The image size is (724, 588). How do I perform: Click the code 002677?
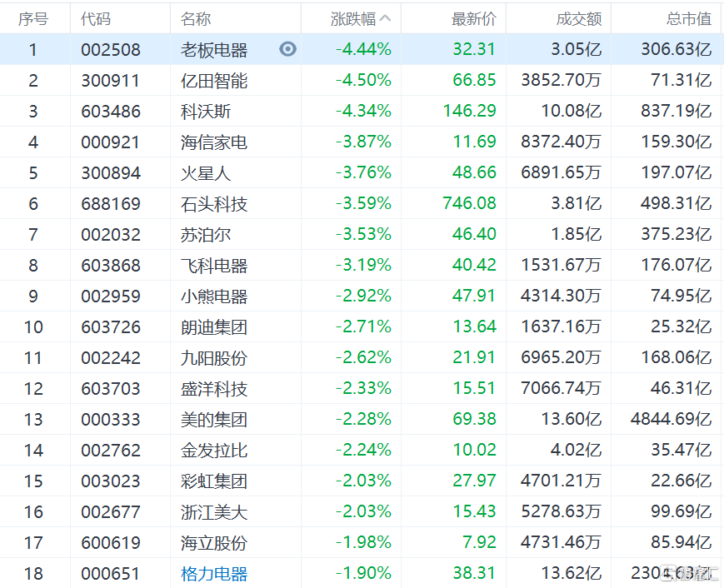pos(111,512)
